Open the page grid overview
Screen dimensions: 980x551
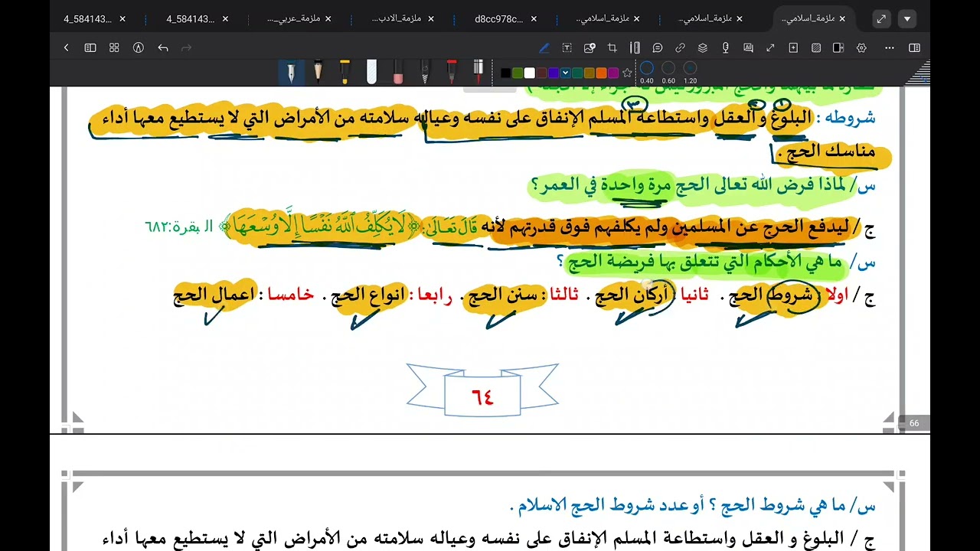114,47
